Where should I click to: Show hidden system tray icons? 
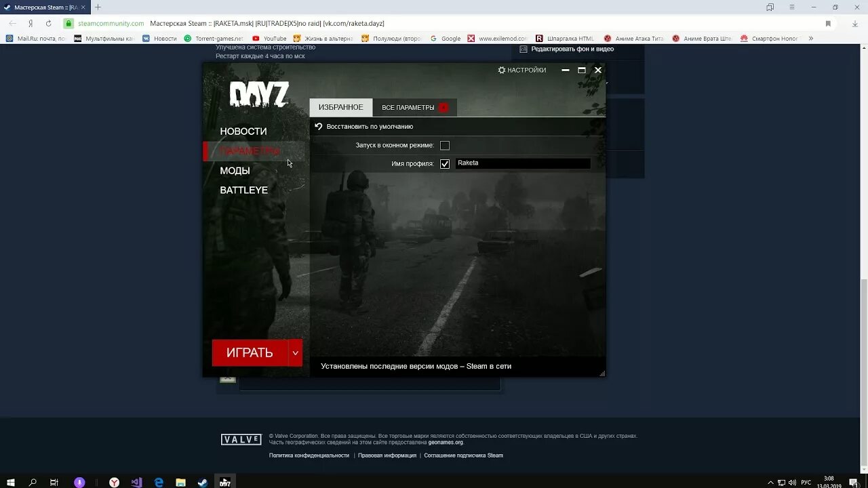pyautogui.click(x=770, y=482)
